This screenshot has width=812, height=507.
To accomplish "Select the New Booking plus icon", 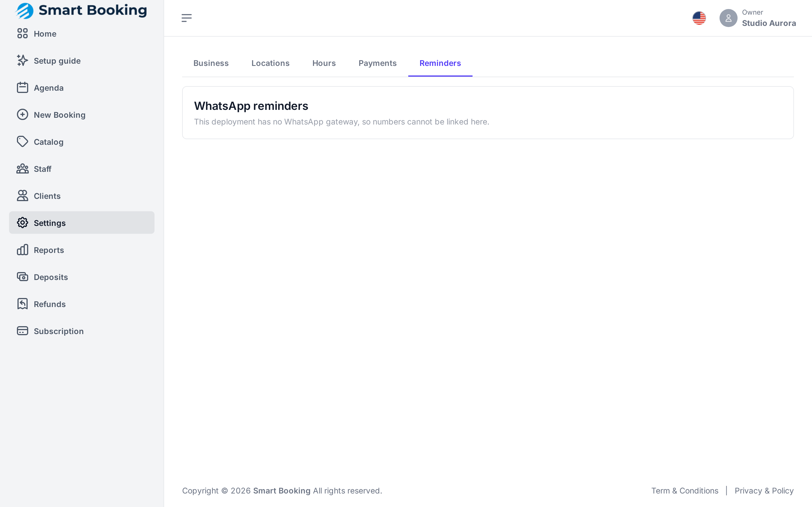I will tap(23, 115).
